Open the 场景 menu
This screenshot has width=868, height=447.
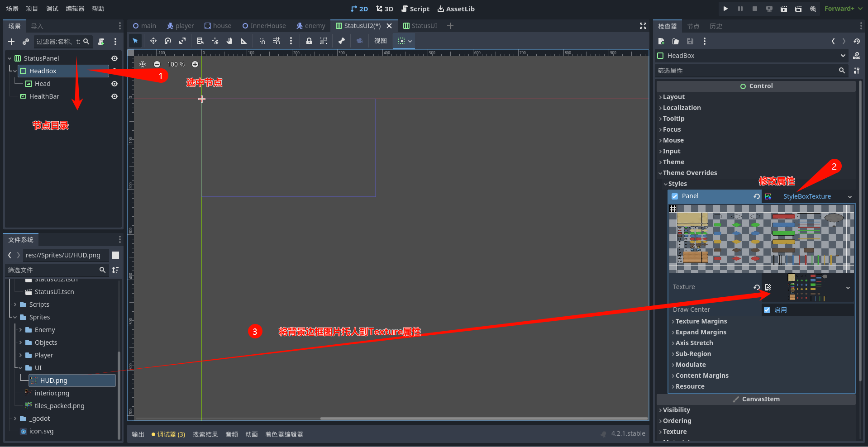12,9
